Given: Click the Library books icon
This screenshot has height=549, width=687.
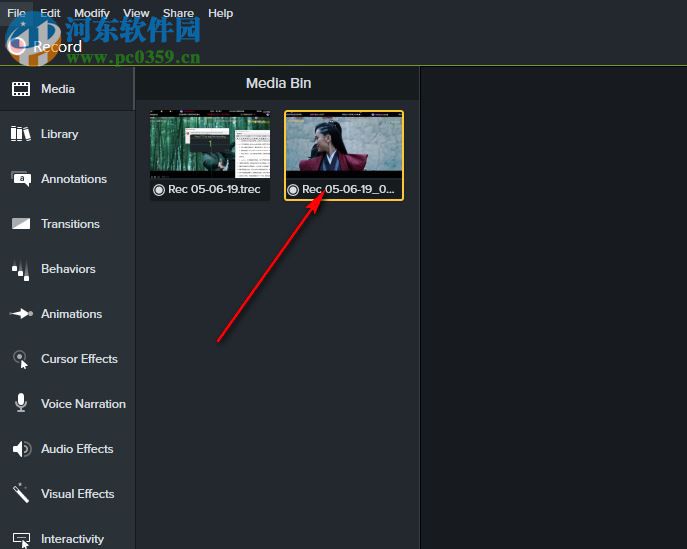Looking at the screenshot, I should tap(21, 134).
